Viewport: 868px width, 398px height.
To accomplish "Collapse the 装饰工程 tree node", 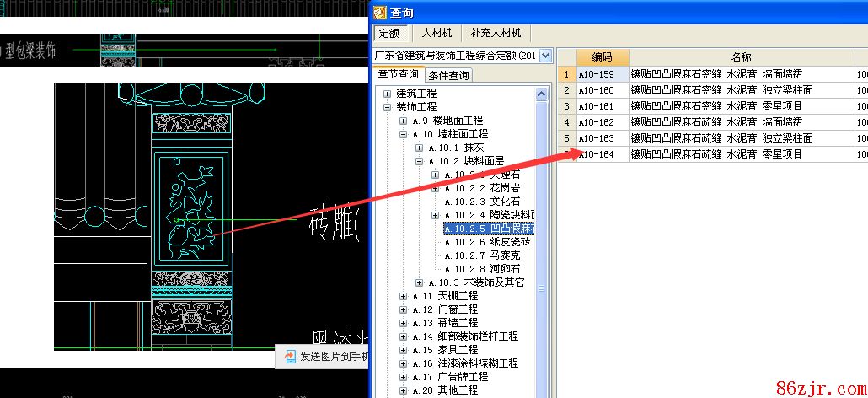I will click(x=388, y=107).
